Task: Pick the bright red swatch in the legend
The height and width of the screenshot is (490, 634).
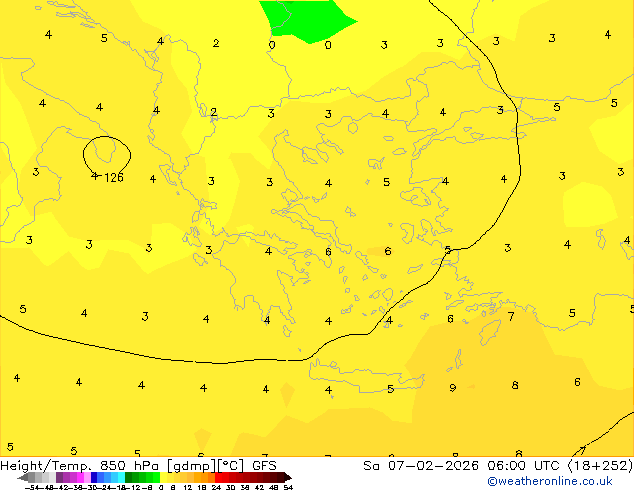Action: pos(218,478)
